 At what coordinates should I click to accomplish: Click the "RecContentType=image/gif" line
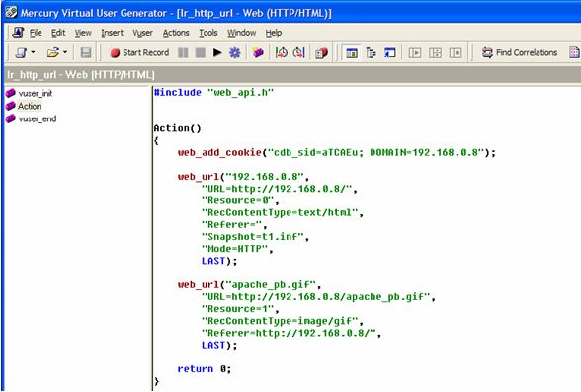point(283,321)
